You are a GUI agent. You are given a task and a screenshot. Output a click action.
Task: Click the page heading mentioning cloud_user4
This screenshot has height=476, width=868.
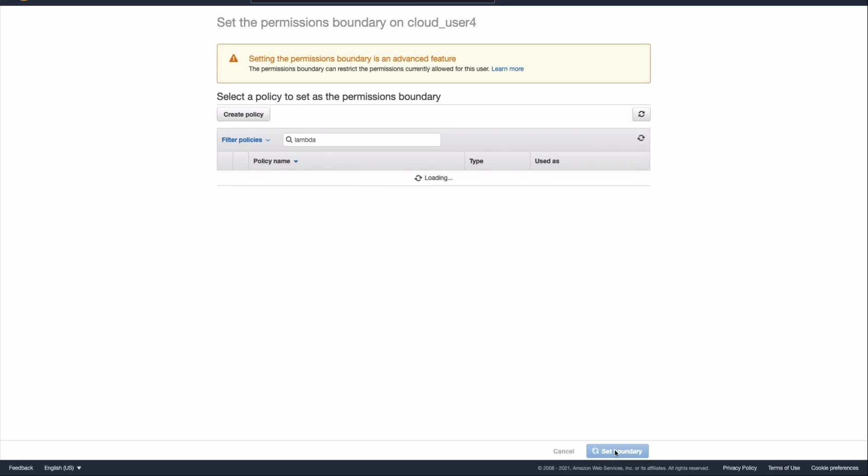click(346, 23)
